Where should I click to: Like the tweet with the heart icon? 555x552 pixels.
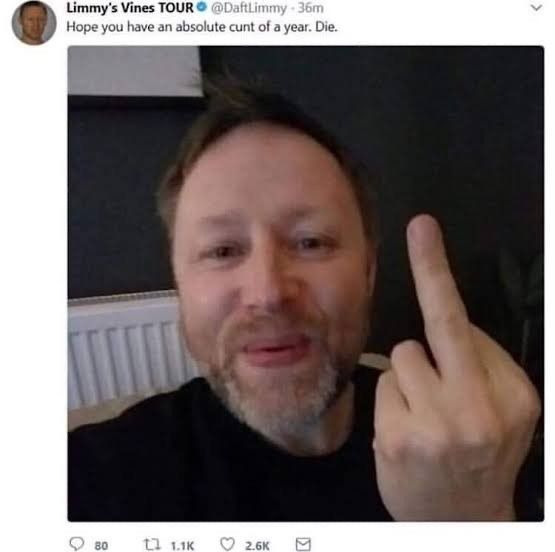(x=227, y=544)
